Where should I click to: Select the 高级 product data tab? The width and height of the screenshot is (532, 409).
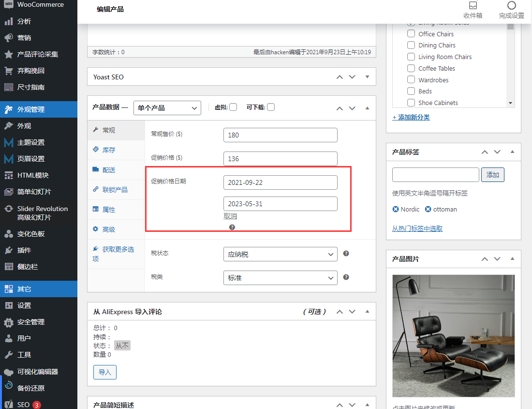pos(116,229)
